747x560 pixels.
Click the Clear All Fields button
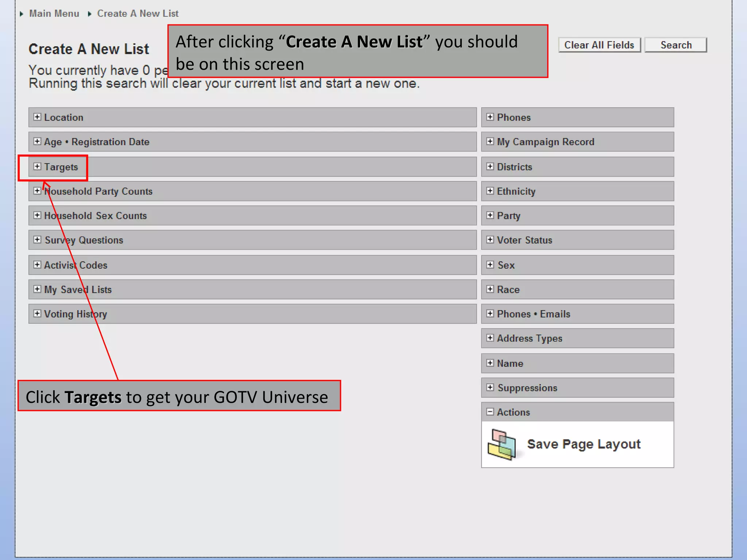(599, 45)
